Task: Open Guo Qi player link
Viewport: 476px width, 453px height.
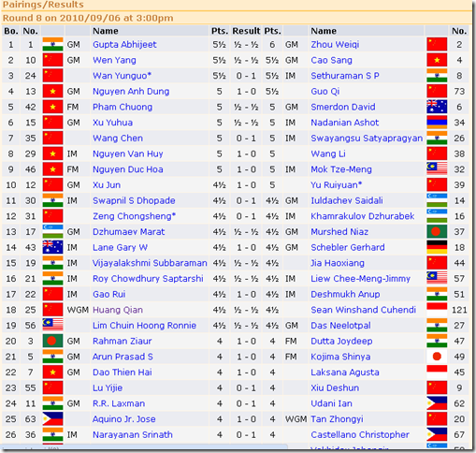Action: [x=325, y=92]
